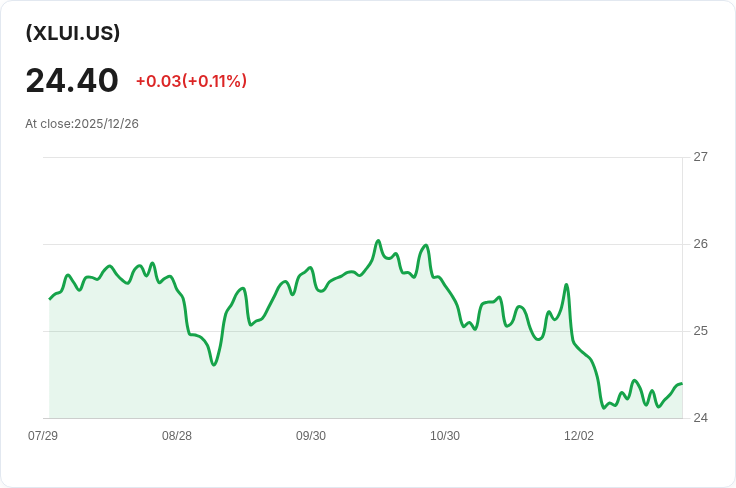Click the chart's lowest point in December
Screen dimensions: 736x488
point(604,408)
